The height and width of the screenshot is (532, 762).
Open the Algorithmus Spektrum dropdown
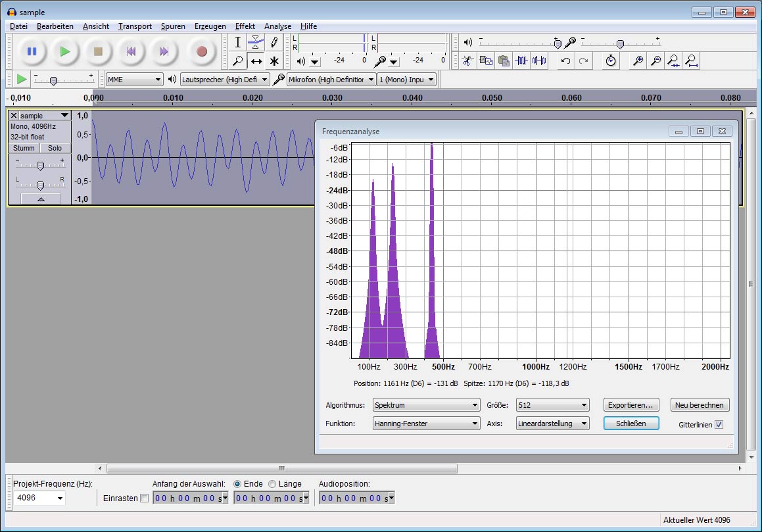coord(426,405)
